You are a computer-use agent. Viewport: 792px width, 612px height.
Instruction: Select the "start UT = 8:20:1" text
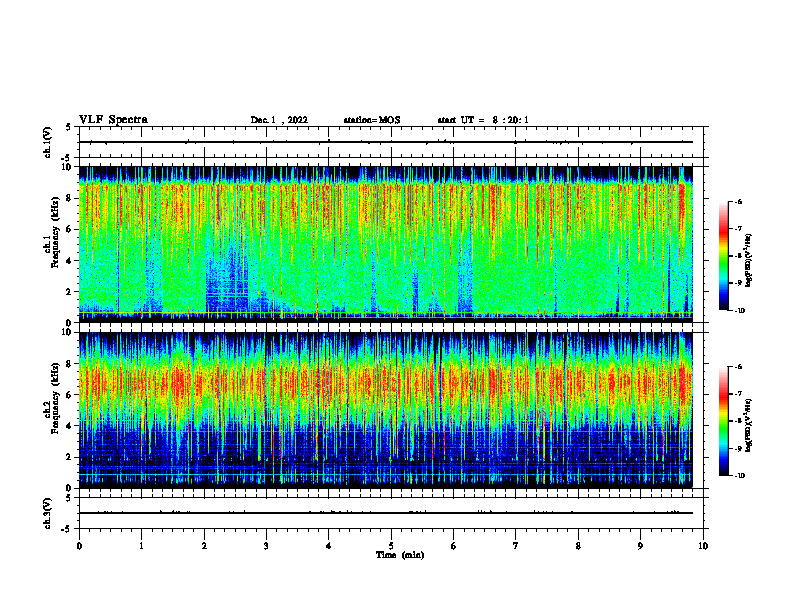483,120
